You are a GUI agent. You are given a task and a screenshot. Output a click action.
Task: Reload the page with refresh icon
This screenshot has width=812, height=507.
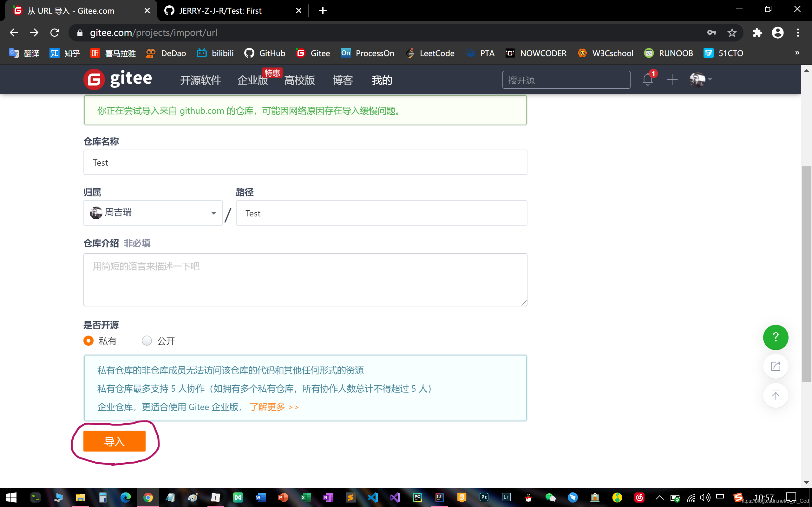coord(55,33)
